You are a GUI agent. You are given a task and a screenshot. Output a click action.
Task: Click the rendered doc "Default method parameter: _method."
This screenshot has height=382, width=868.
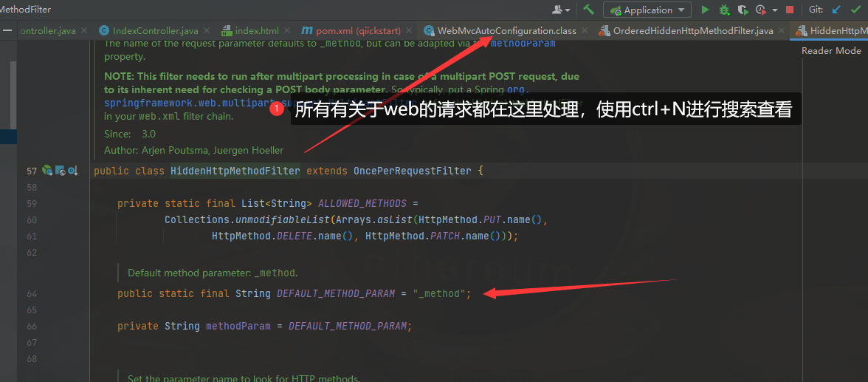click(213, 273)
